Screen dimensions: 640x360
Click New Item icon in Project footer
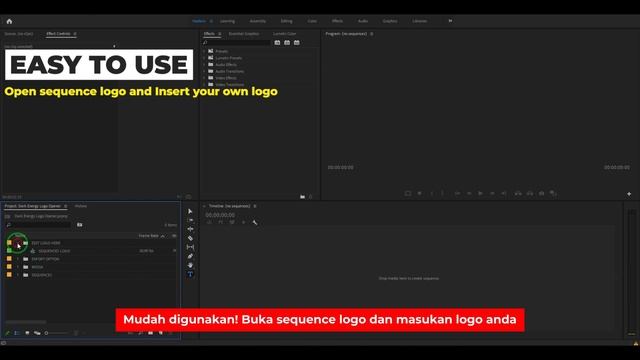click(x=161, y=333)
